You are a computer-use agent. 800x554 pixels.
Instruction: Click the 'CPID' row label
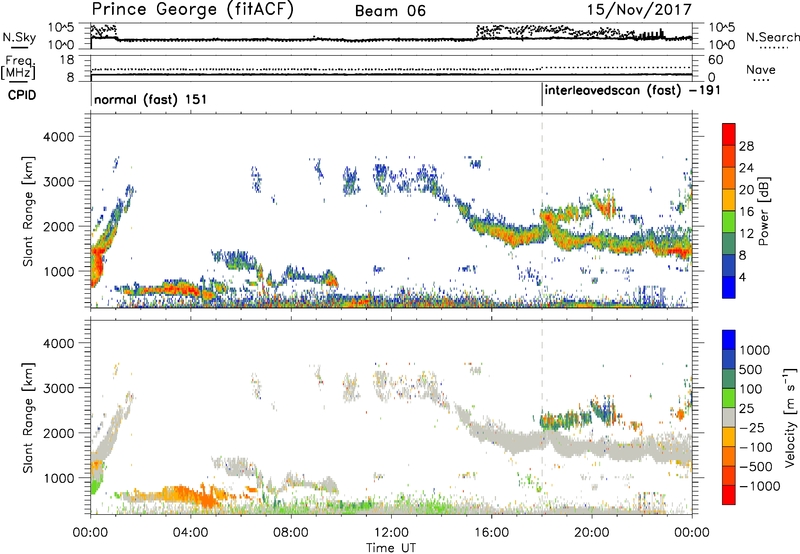22,95
